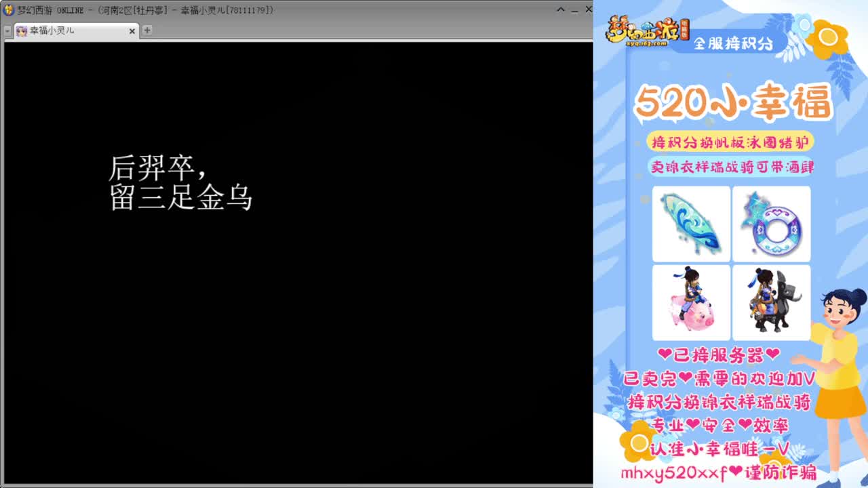Click the mhxy520xxf contact text

(x=719, y=472)
